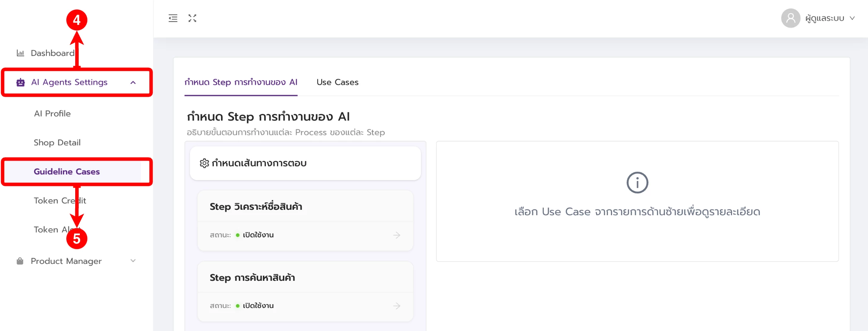Open the ผู้ดูแลระบบ user dropdown

pyautogui.click(x=830, y=18)
